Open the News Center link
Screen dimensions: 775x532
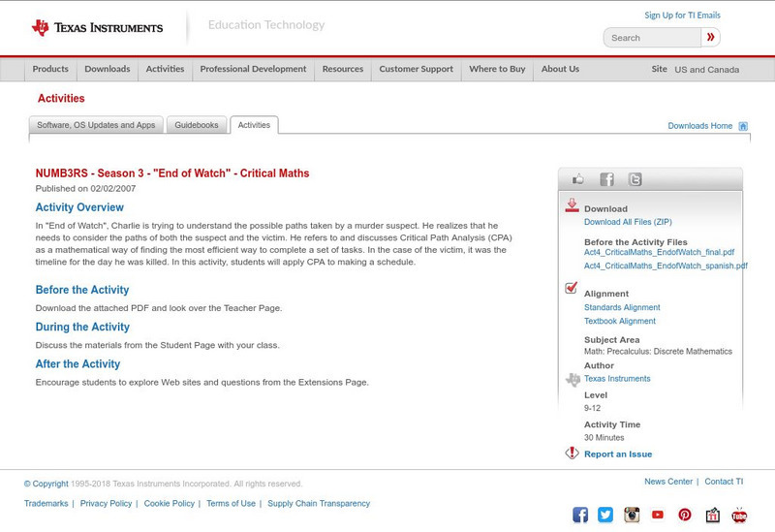pyautogui.click(x=668, y=482)
